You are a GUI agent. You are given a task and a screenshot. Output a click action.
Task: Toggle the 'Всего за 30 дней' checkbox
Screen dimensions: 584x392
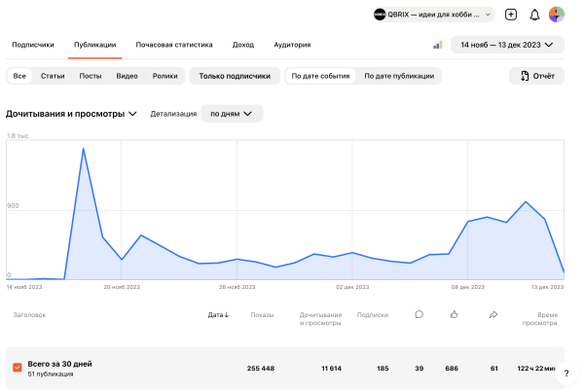pyautogui.click(x=18, y=368)
